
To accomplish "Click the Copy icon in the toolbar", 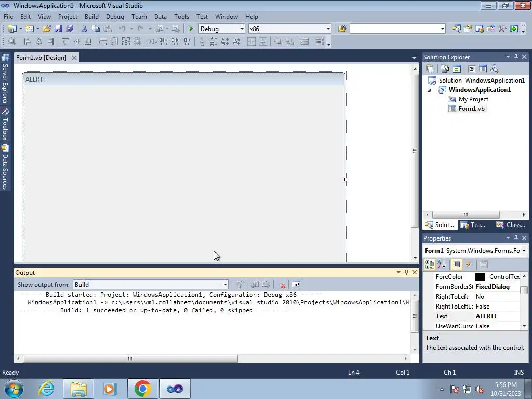I will 96,29.
